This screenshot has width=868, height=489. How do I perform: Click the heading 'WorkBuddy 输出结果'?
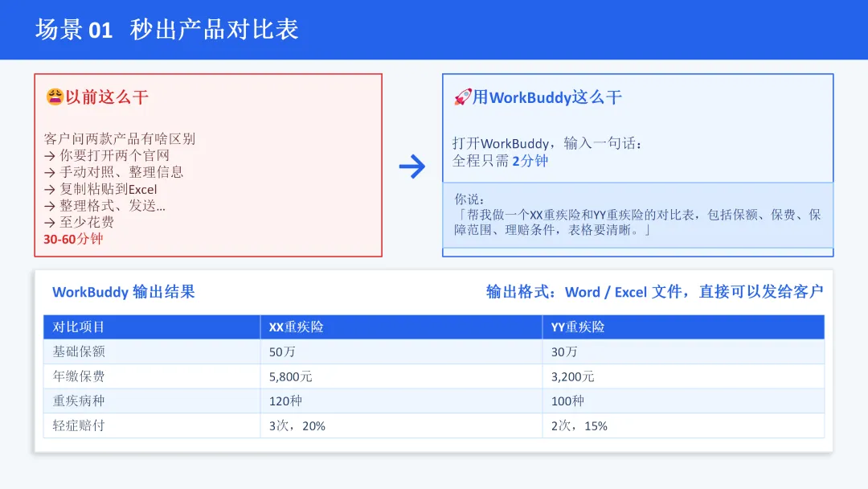pos(124,292)
